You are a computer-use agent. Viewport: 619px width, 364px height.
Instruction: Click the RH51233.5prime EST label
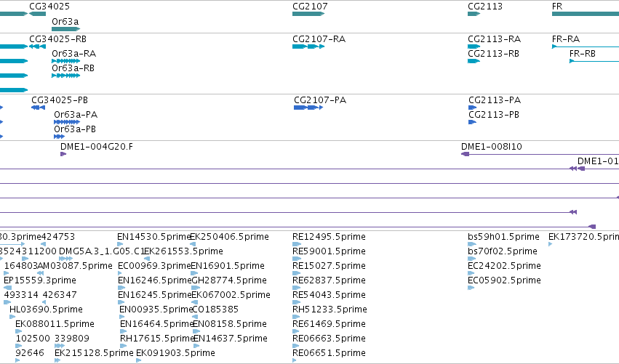(330, 310)
